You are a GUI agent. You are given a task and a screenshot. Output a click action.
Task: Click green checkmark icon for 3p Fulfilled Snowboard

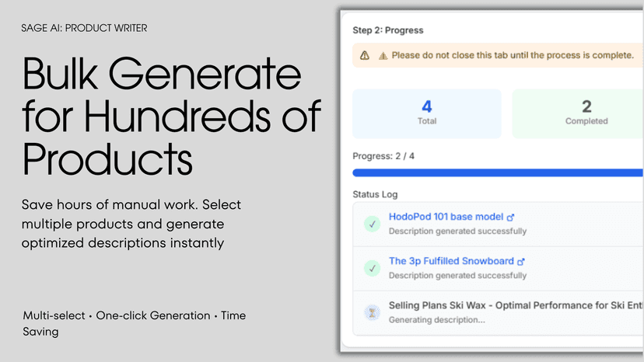pos(372,269)
